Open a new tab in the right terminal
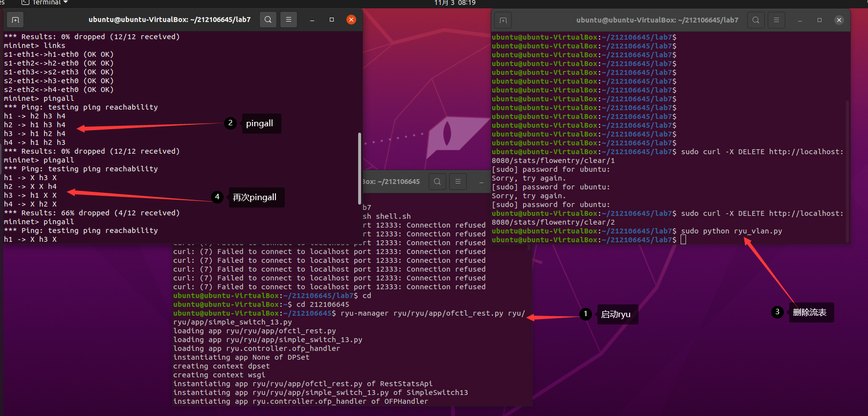 pos(503,21)
